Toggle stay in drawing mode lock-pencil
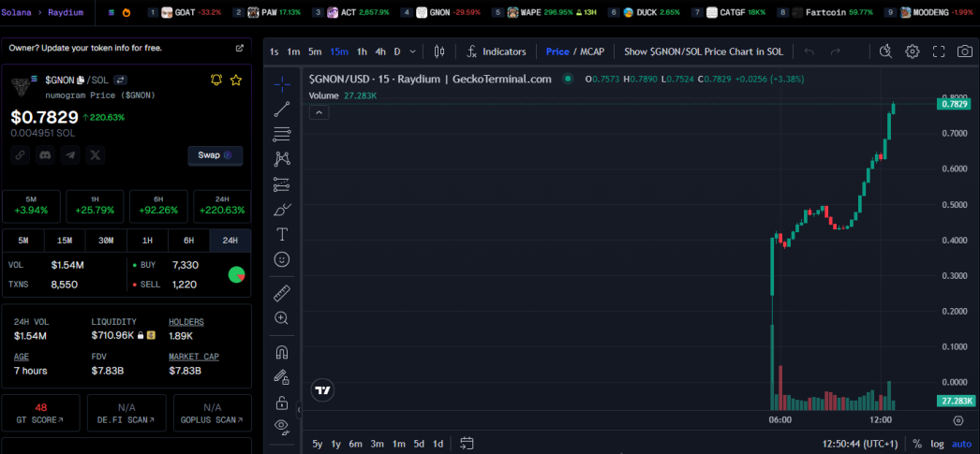The width and height of the screenshot is (980, 454). 282,377
